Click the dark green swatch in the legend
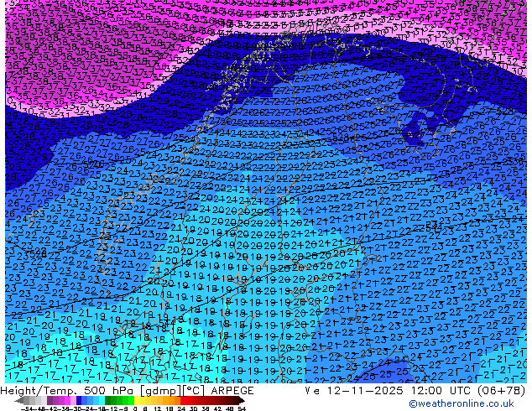This screenshot has width=532, height=411. point(108,400)
